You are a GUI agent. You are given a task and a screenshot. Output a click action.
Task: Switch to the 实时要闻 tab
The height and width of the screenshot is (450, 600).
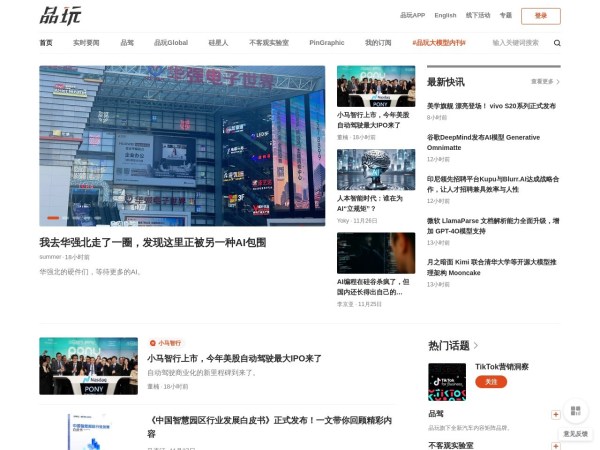point(86,43)
